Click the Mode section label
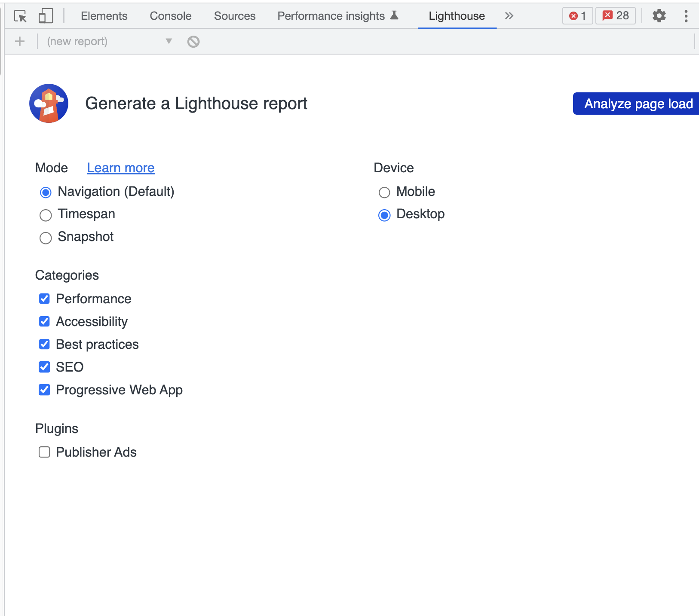The width and height of the screenshot is (699, 616). pyautogui.click(x=52, y=168)
